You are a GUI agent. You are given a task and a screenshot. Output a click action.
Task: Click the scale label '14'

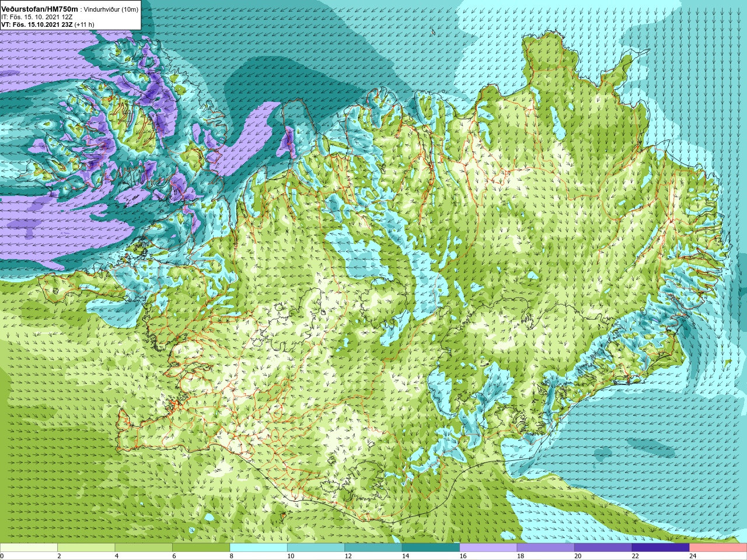tap(405, 556)
